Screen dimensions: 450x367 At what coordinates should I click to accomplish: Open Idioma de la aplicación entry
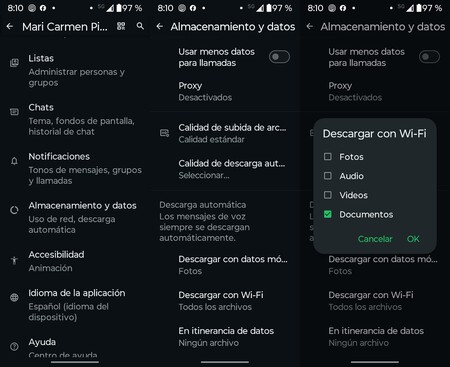coord(75,305)
